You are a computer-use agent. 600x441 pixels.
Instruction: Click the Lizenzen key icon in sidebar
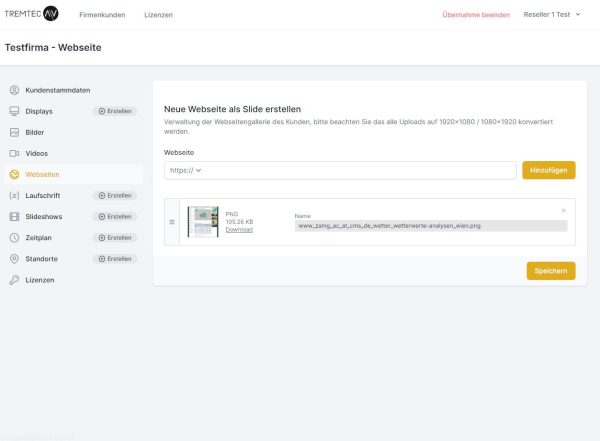14,280
